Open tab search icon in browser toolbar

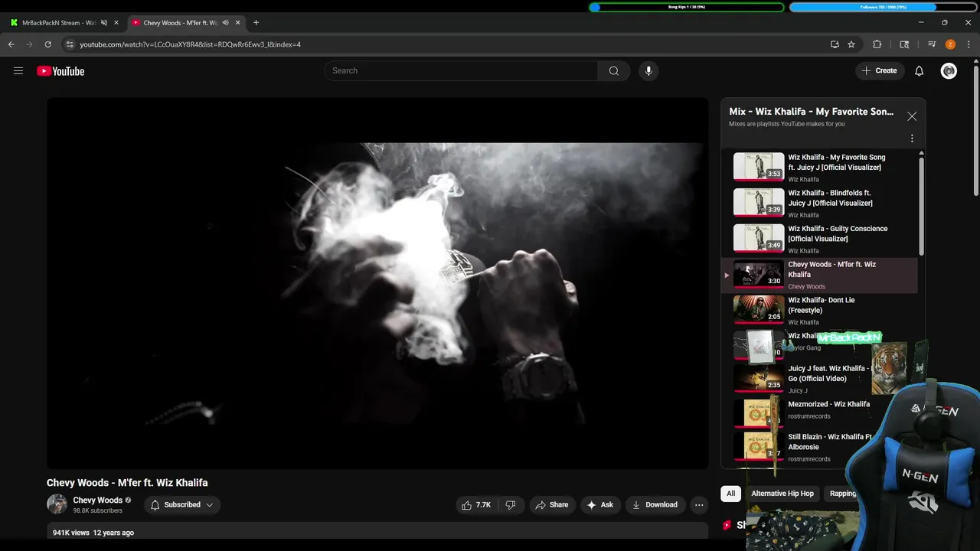(904, 44)
